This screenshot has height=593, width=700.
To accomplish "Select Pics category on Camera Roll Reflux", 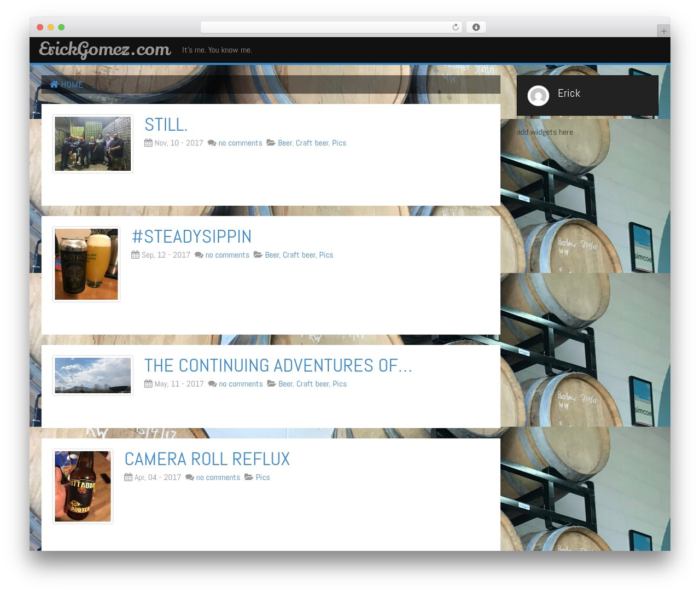I will (263, 478).
